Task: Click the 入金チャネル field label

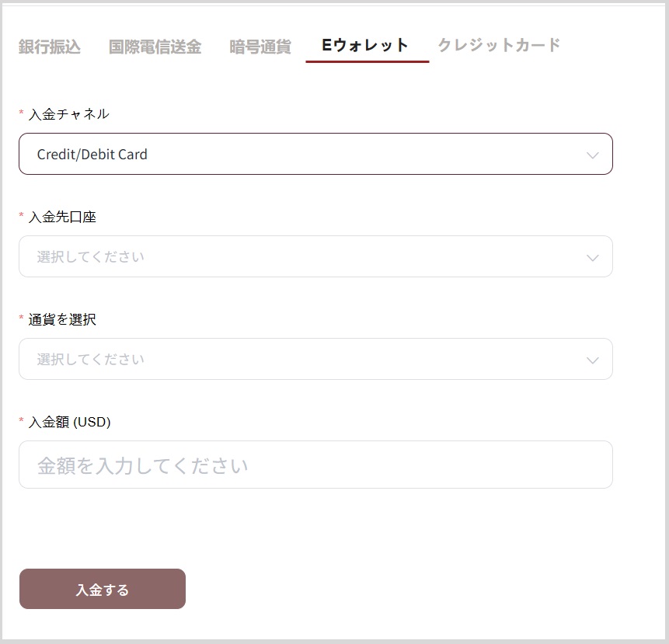Action: [x=68, y=114]
